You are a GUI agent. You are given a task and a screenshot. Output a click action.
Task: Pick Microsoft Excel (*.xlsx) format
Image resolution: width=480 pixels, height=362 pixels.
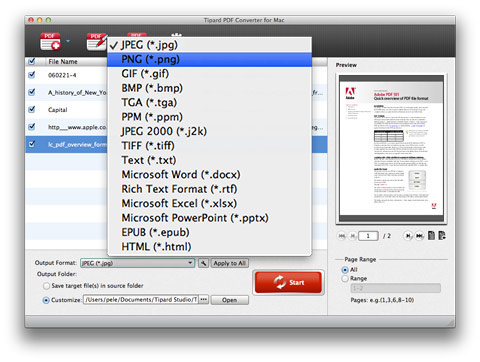209,203
